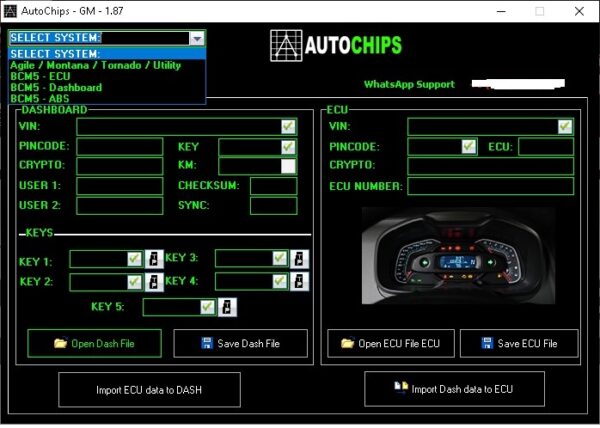Toggle the KEY 3 checkmark

280,258
